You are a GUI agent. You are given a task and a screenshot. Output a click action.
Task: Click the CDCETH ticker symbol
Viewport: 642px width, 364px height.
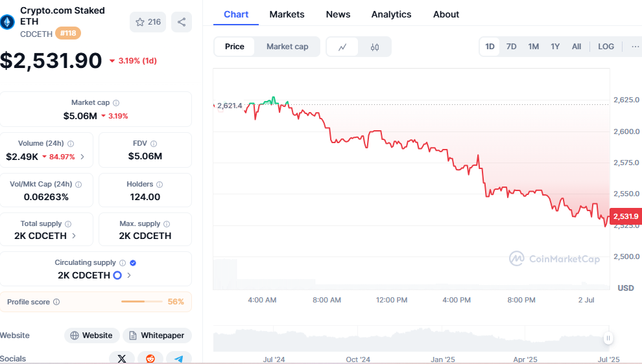click(36, 34)
